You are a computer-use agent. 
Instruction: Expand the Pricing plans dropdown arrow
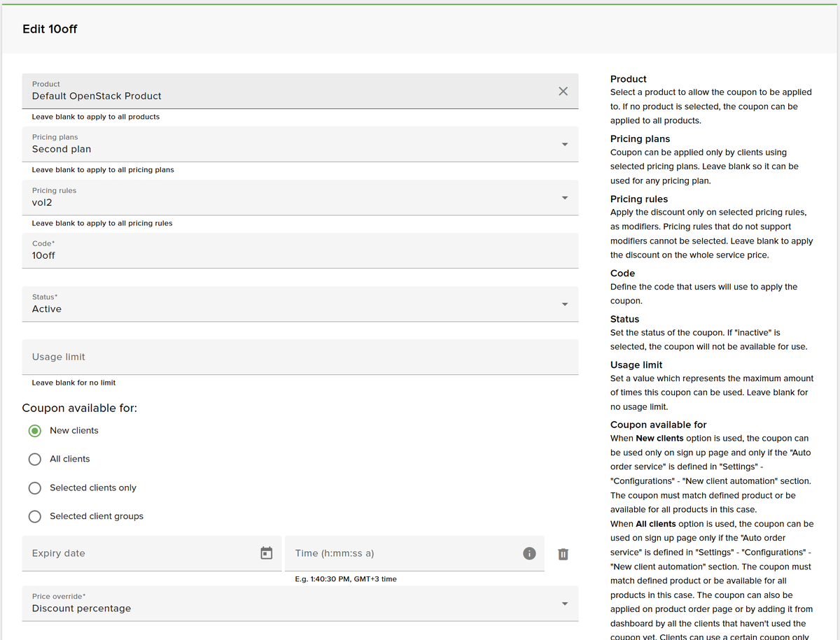pyautogui.click(x=565, y=145)
